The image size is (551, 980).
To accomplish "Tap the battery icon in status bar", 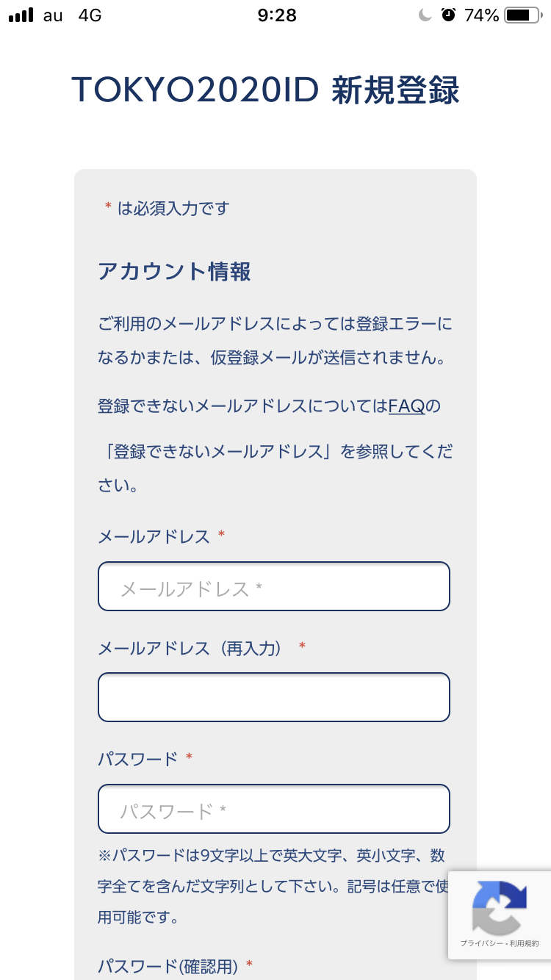I will [x=522, y=15].
